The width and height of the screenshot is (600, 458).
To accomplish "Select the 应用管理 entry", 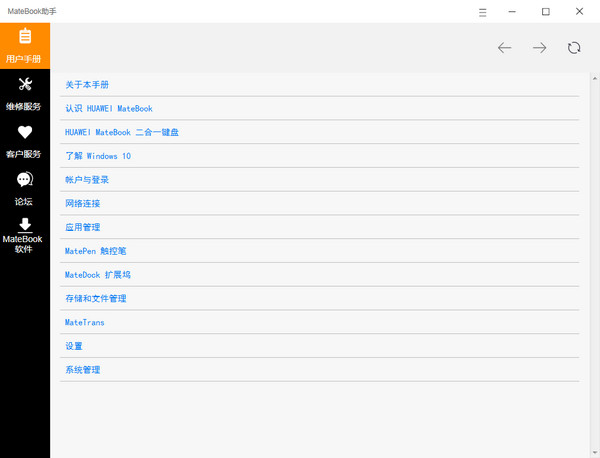I will [x=83, y=228].
